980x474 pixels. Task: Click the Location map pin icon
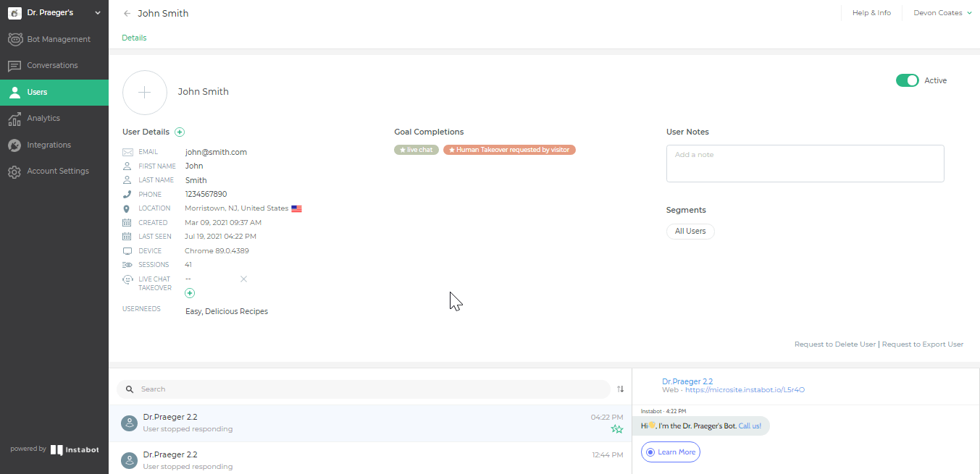(x=127, y=208)
